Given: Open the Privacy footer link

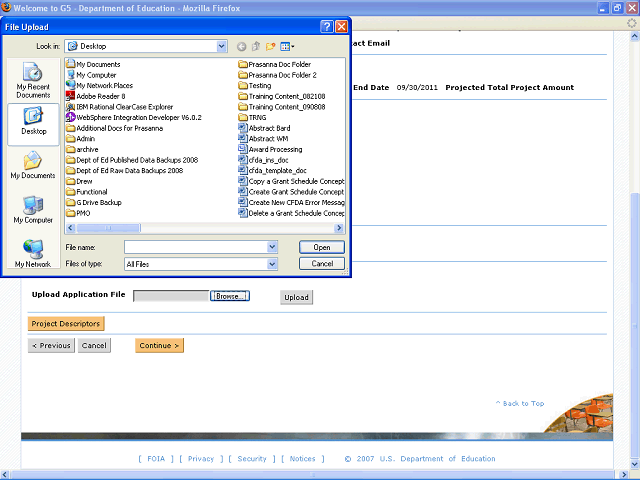Looking at the screenshot, I should pos(201,459).
